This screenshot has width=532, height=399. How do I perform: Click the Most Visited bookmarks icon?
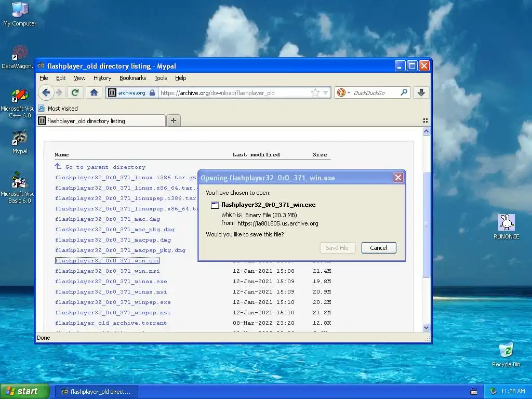pyautogui.click(x=42, y=108)
